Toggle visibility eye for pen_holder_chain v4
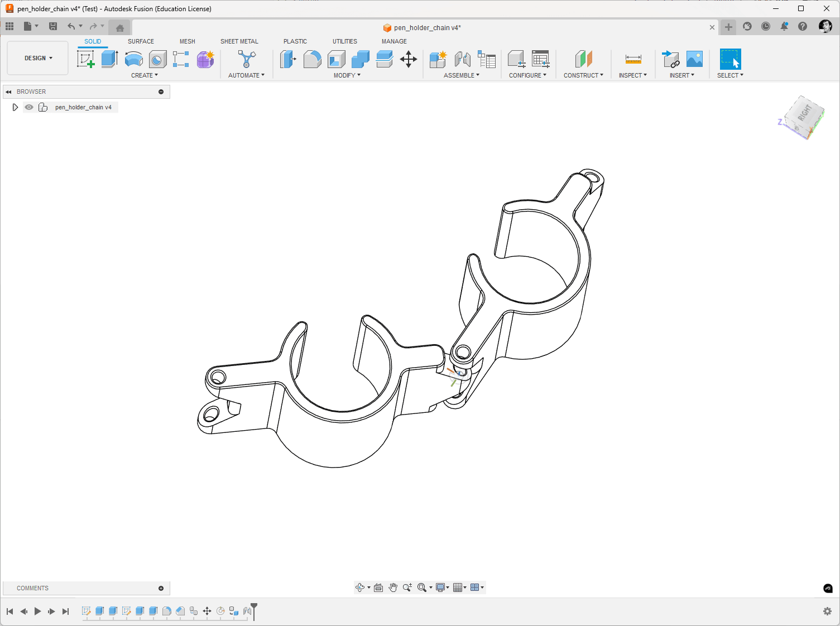Screen dimensions: 840x626 [x=29, y=107]
